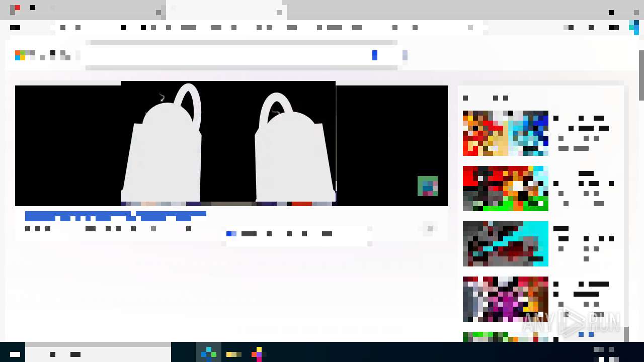Open the Windows Start menu
This screenshot has width=644, height=362.
[x=15, y=354]
